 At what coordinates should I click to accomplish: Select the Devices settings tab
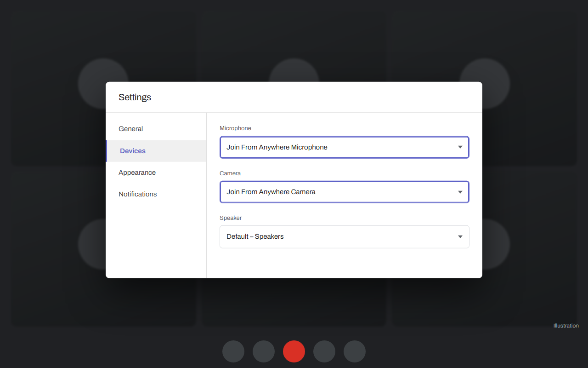click(x=156, y=151)
